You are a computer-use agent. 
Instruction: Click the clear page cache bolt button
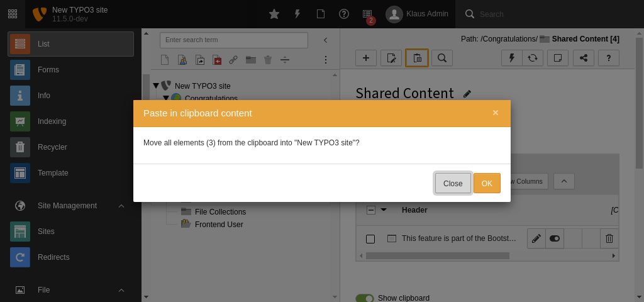tap(512, 58)
